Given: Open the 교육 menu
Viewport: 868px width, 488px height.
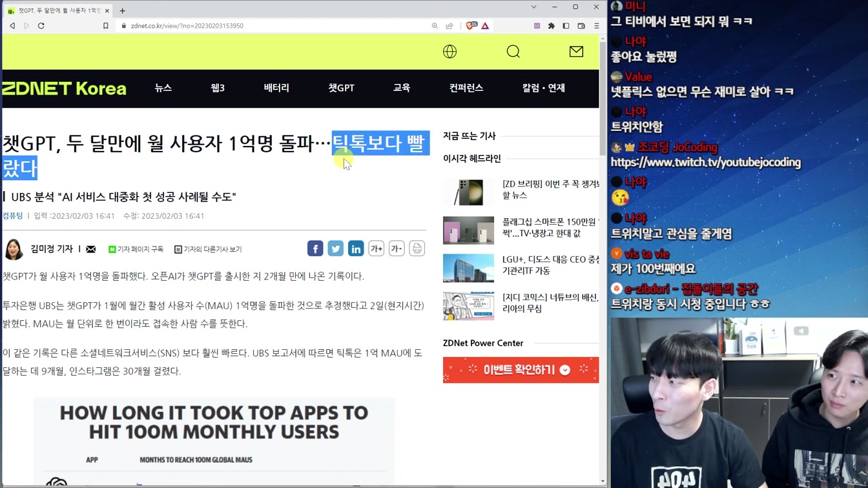Looking at the screenshot, I should 402,88.
